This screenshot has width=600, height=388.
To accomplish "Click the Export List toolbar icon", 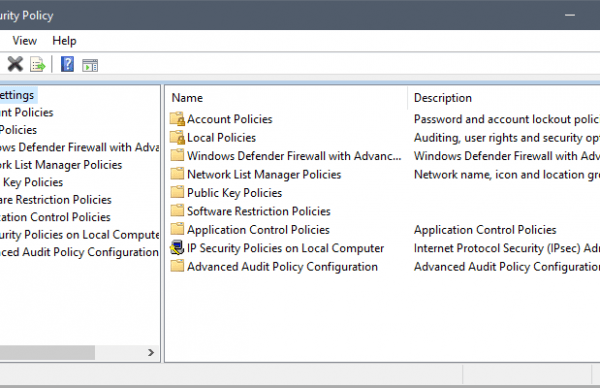I will coord(38,64).
